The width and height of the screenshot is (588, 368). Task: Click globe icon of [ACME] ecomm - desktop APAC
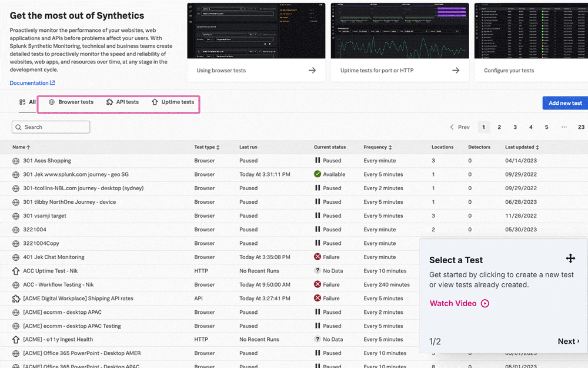tap(16, 313)
